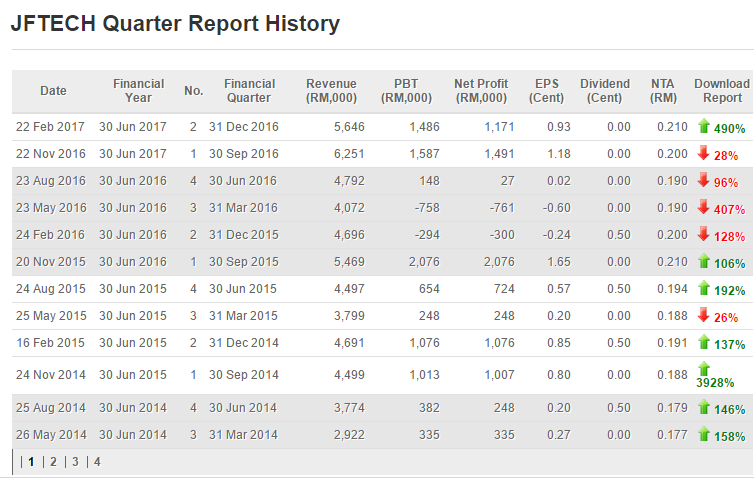Select current page 1 in pagination
Image resolution: width=756 pixels, height=480 pixels.
[31, 462]
